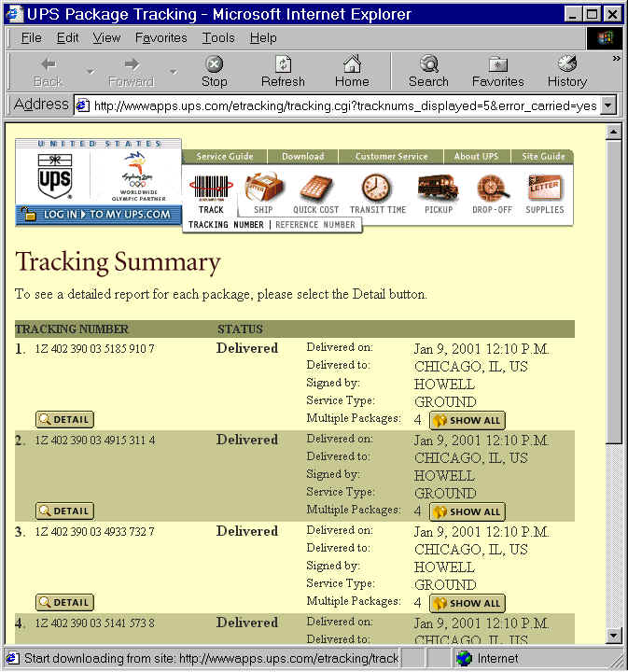Image resolution: width=628 pixels, height=672 pixels.
Task: Open the Tools menu
Action: 218,37
